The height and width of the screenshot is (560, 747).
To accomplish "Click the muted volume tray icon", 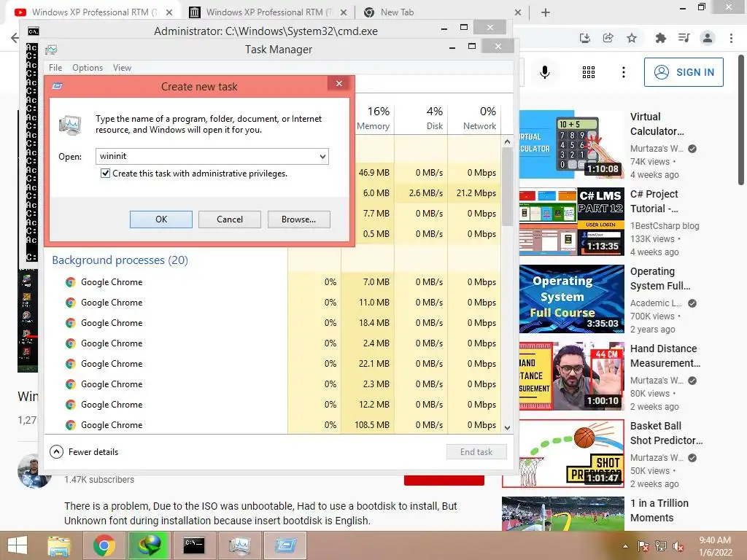I will tap(678, 545).
